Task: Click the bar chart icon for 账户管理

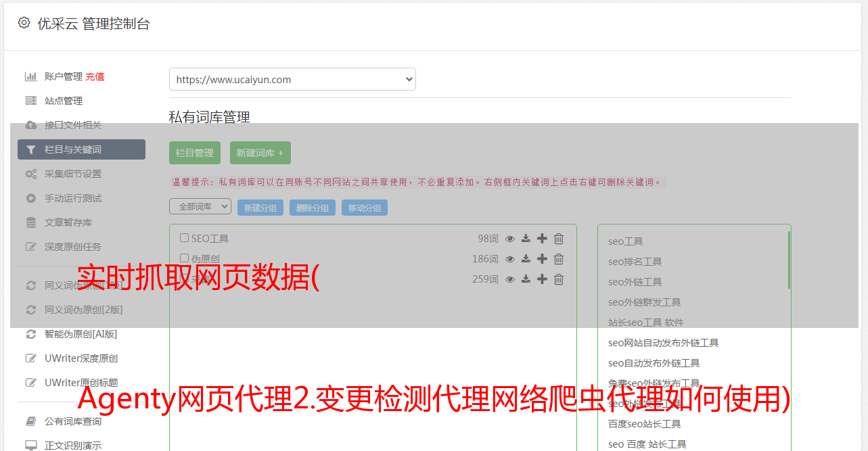Action: pos(30,76)
